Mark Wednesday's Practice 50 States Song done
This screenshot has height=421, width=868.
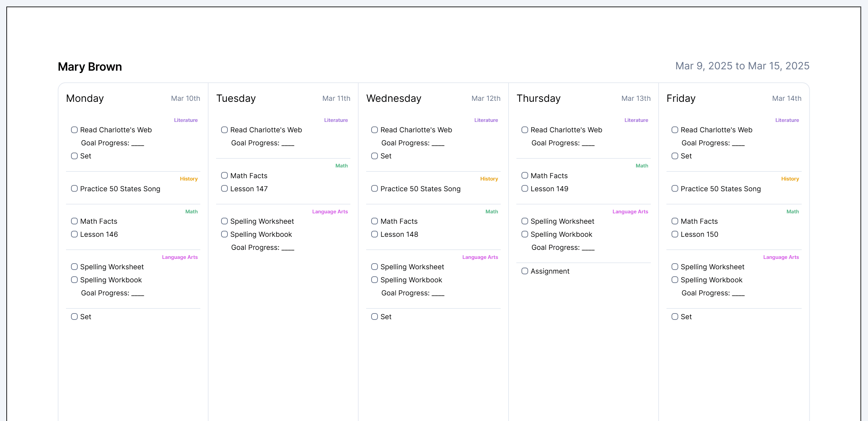coord(374,189)
